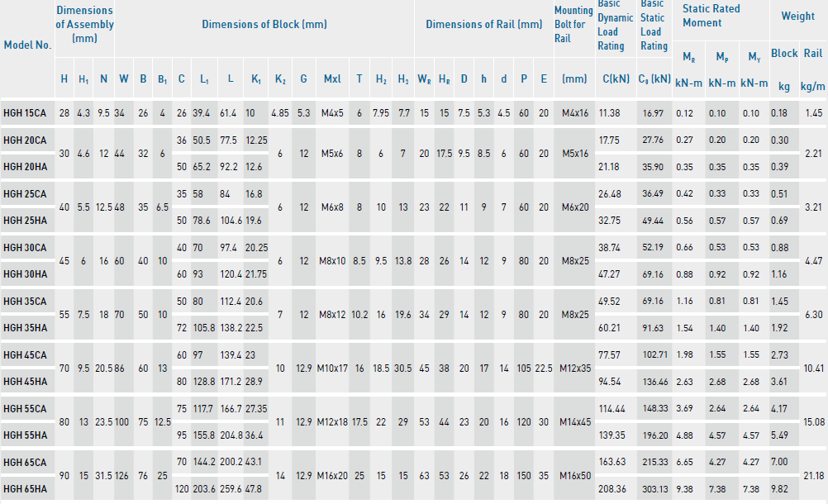Click the Model No. column header

pyautogui.click(x=27, y=45)
